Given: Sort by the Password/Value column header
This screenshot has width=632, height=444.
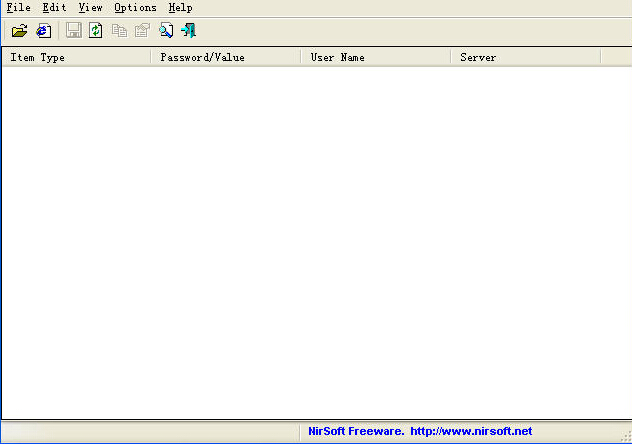Looking at the screenshot, I should (225, 57).
